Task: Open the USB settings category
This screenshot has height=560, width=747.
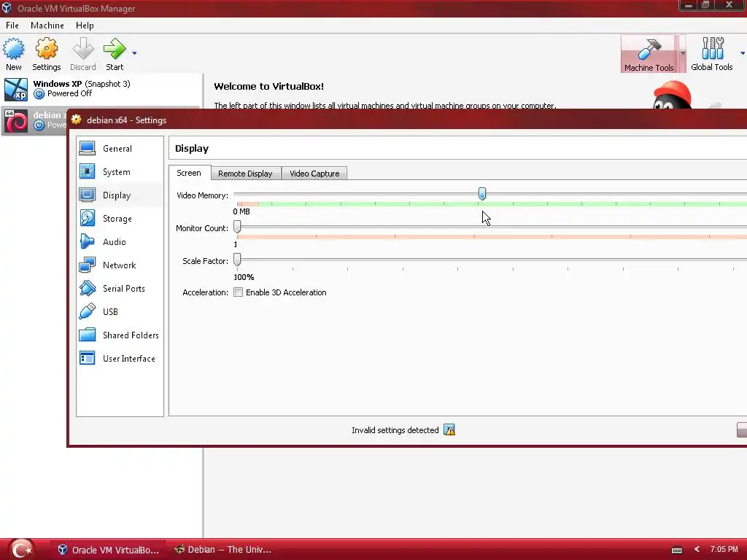Action: [120, 312]
